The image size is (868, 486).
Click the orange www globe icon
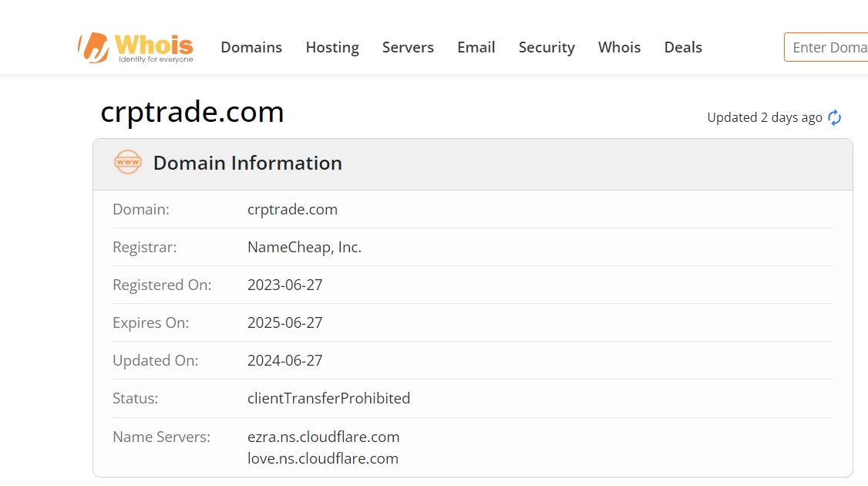click(127, 163)
